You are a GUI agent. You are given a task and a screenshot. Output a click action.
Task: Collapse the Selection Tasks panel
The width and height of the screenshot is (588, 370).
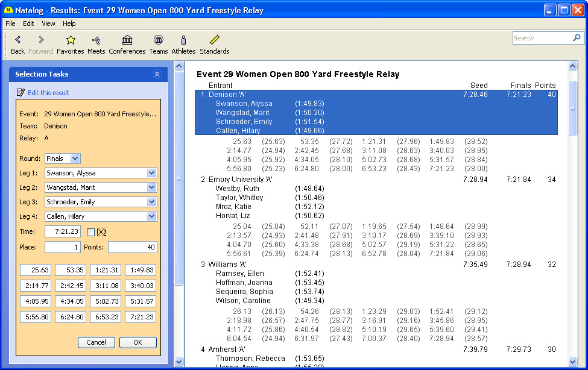click(157, 74)
